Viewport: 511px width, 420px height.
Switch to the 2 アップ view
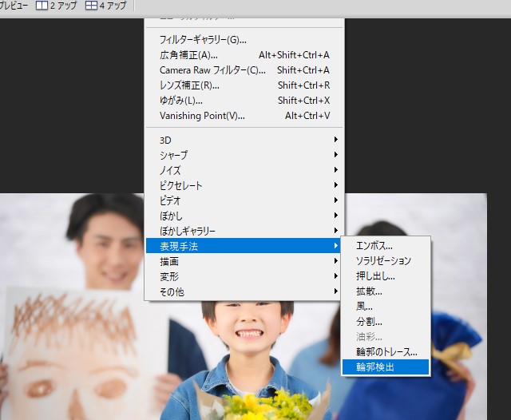56,6
